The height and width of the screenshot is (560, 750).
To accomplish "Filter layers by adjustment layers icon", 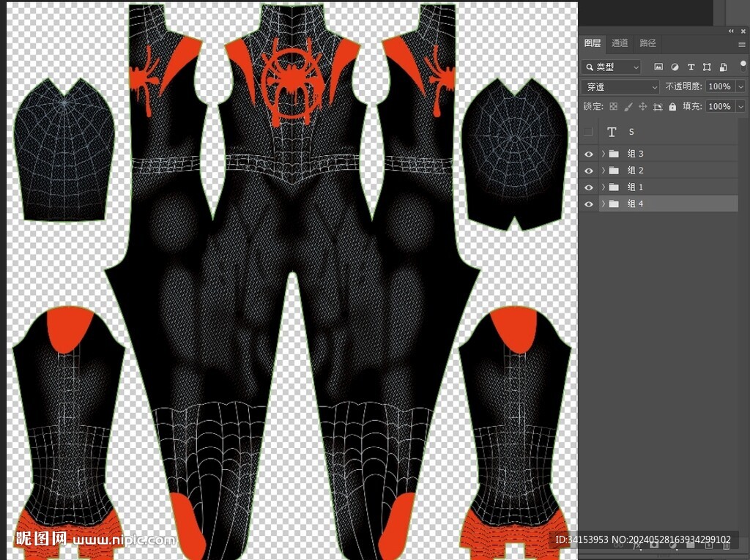I will coord(675,67).
